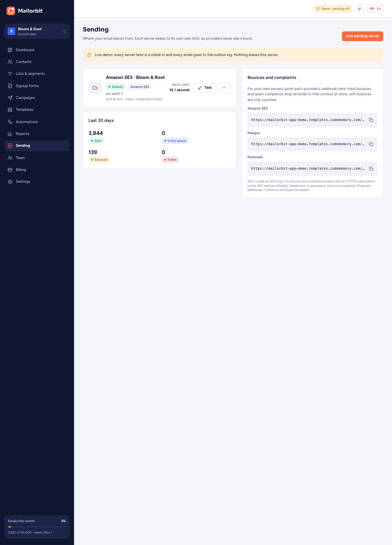This screenshot has width=392, height=545.
Task: Send a Test on Amazon SES server
Action: click(x=205, y=87)
